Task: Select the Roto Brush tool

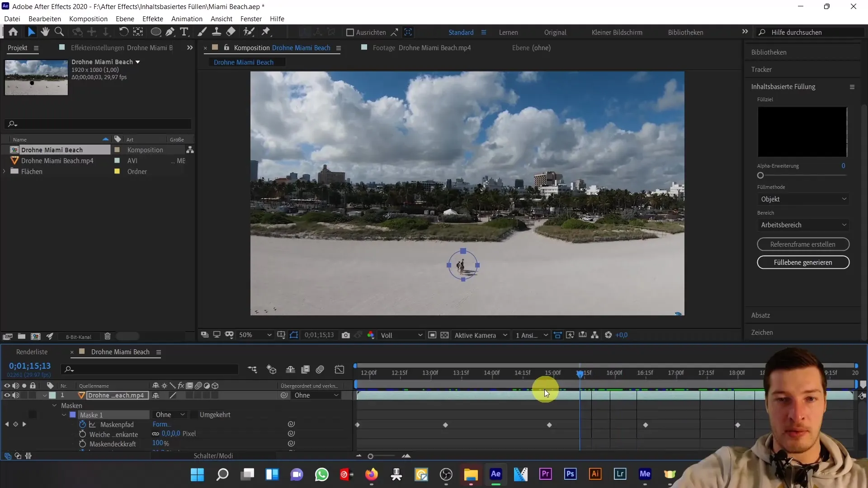Action: [249, 32]
